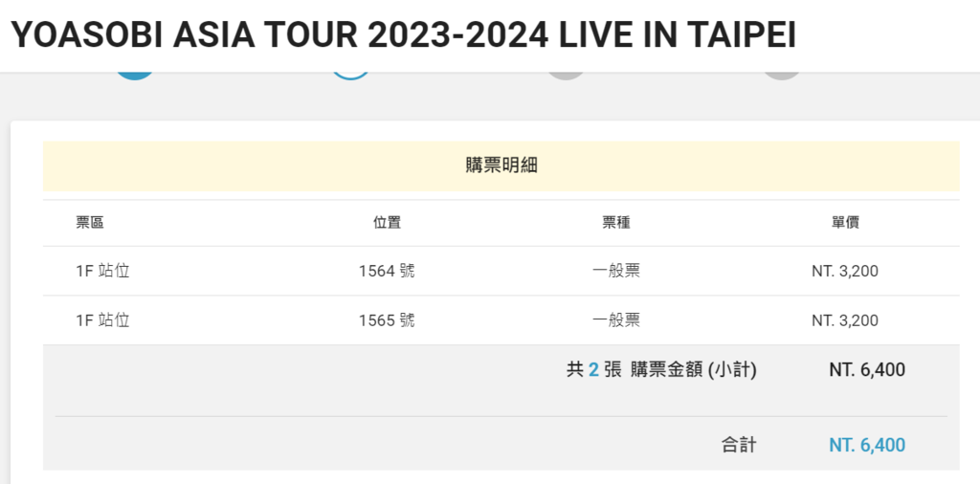Select the 1564 號 seat position cell
Screen dimensions: 980x484
[387, 271]
